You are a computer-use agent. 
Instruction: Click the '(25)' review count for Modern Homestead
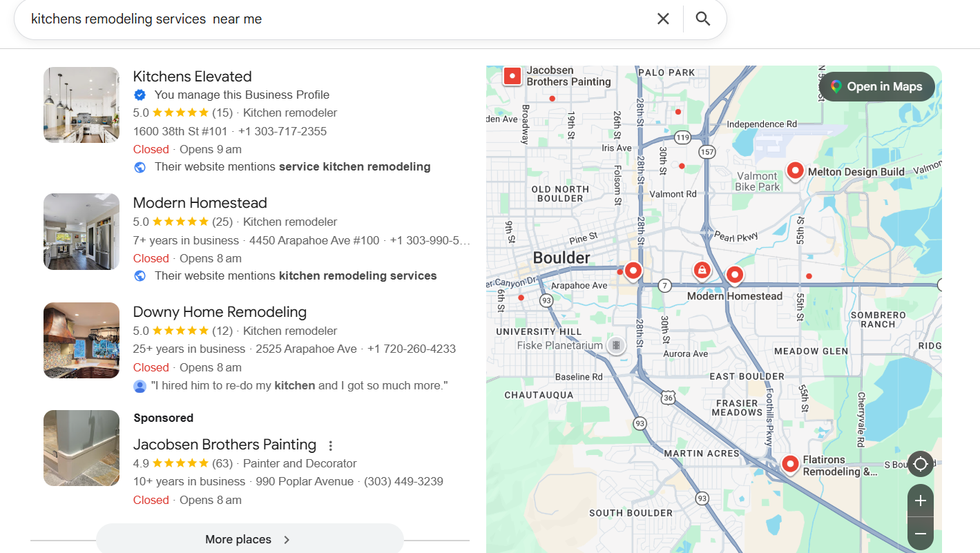tap(222, 222)
